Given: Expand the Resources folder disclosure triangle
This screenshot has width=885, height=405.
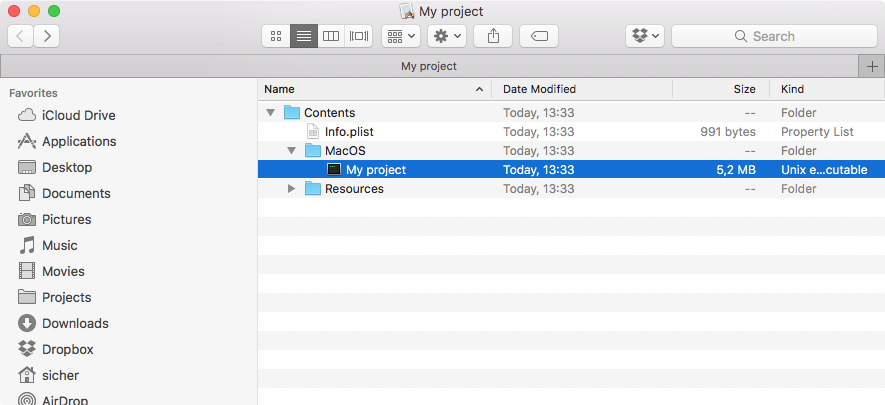Looking at the screenshot, I should (291, 189).
